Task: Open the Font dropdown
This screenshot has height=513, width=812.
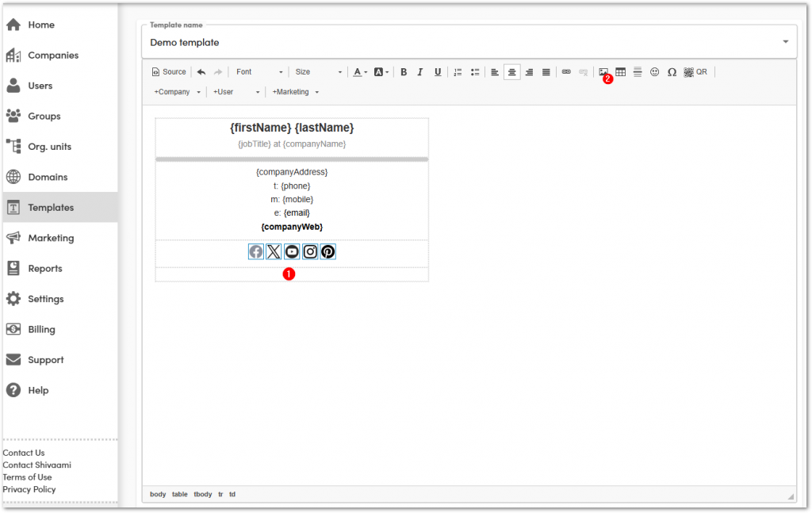Action: [x=259, y=71]
